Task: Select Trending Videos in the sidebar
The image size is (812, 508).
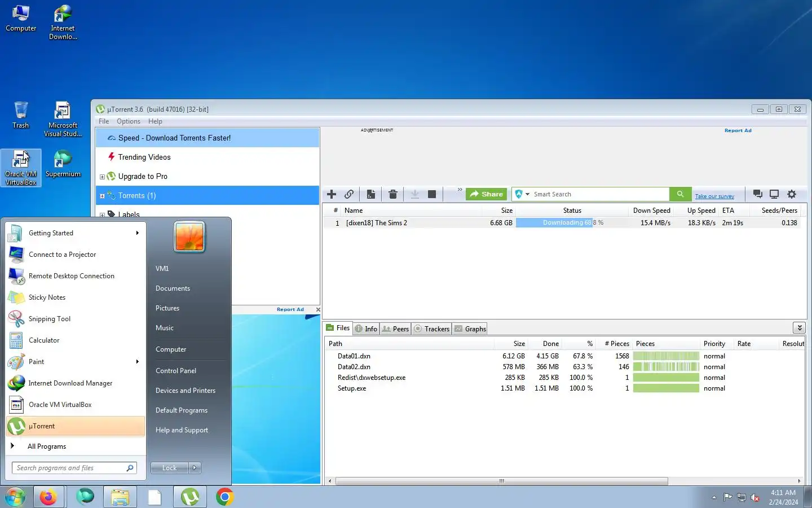Action: (208, 157)
